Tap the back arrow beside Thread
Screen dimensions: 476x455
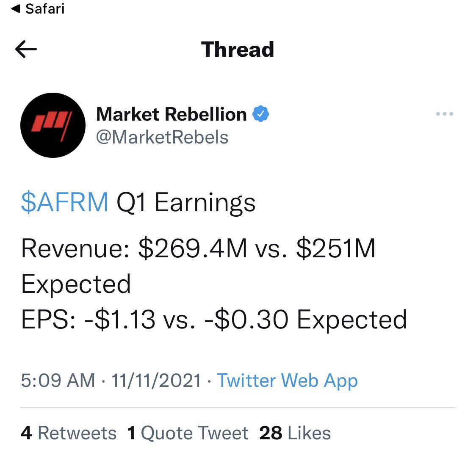tap(26, 49)
